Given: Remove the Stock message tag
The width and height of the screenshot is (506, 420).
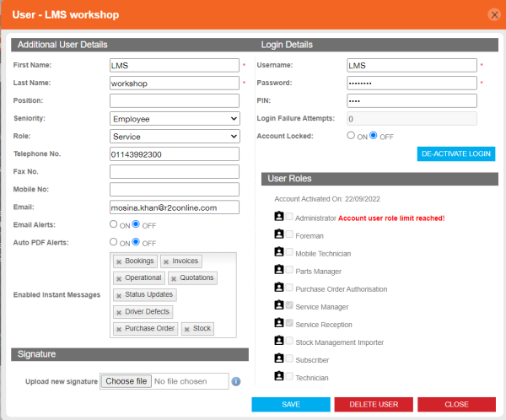Looking at the screenshot, I should pos(186,329).
